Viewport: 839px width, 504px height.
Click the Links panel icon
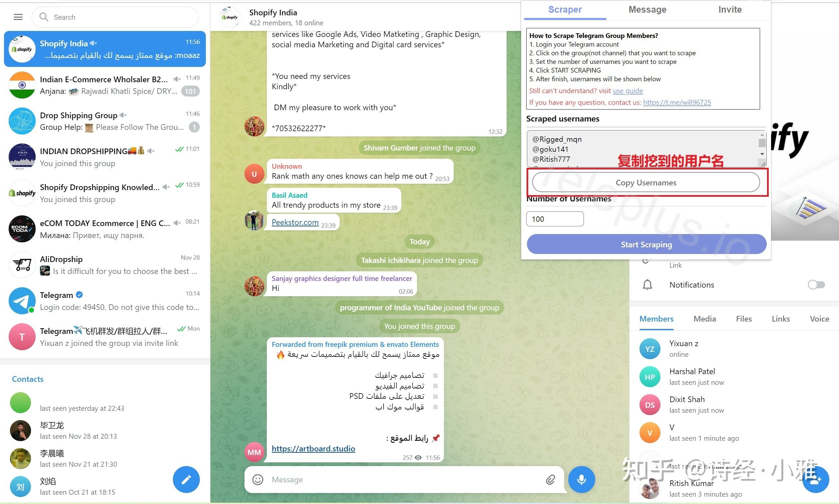coord(780,319)
